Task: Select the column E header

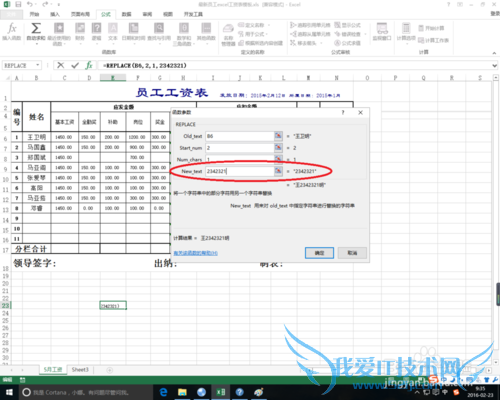Action: (113, 78)
